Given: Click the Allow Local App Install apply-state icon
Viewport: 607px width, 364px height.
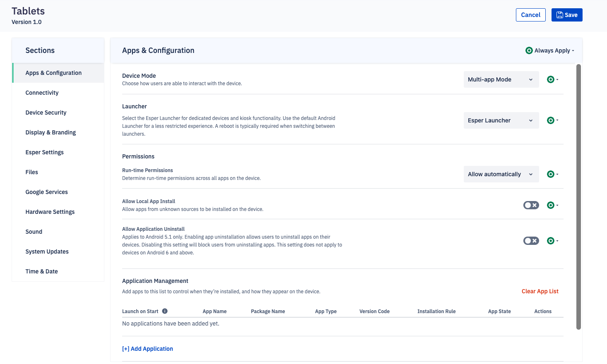Looking at the screenshot, I should pos(551,205).
